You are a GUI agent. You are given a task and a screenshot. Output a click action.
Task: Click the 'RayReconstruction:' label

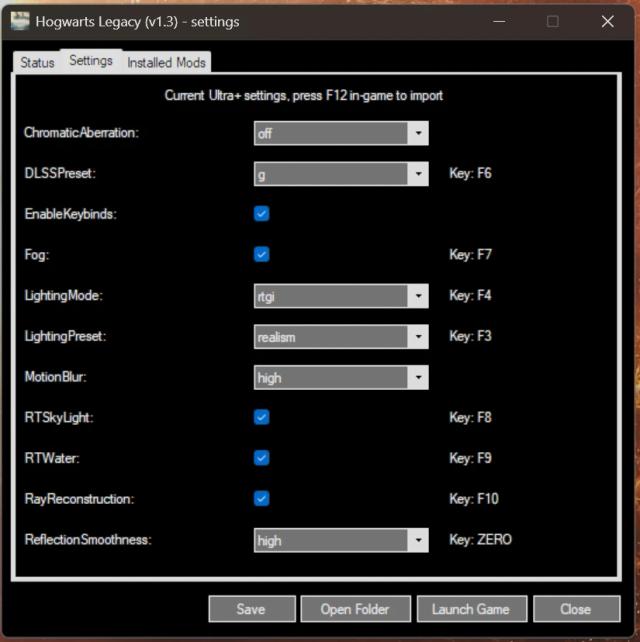pyautogui.click(x=79, y=499)
